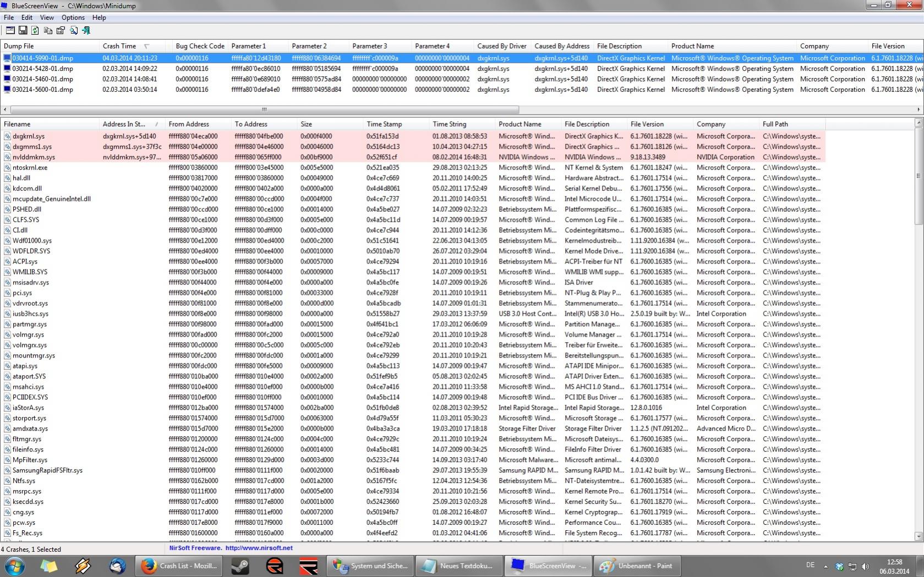Click the dump icon beside 030214-5428-01.dmp
The height and width of the screenshot is (577, 924).
click(7, 69)
